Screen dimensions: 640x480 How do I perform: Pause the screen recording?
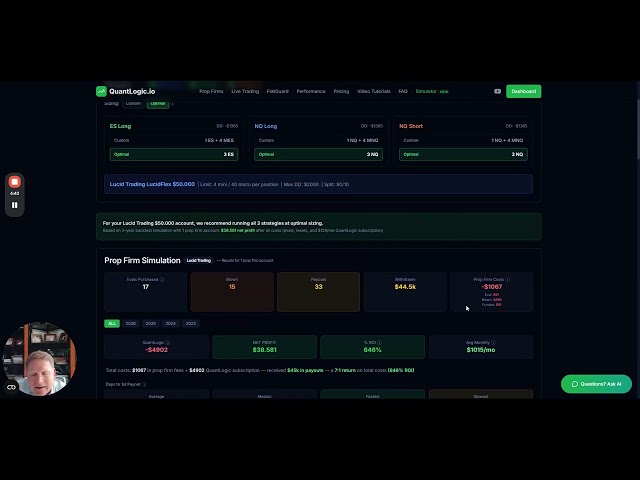click(x=14, y=205)
